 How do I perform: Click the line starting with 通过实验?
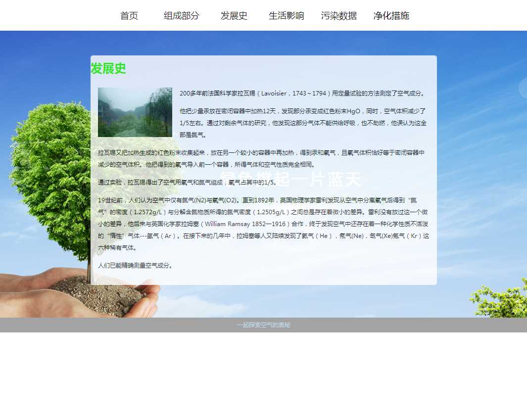click(188, 183)
